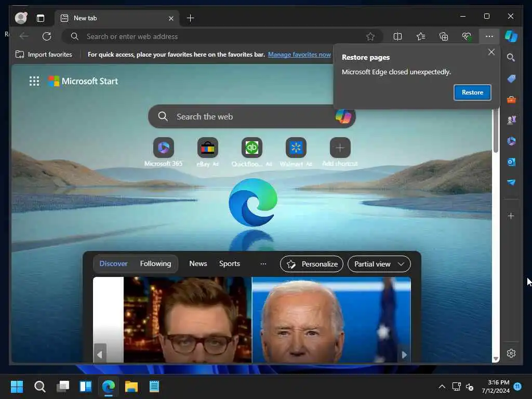Click the greyed back arrow

click(x=24, y=36)
